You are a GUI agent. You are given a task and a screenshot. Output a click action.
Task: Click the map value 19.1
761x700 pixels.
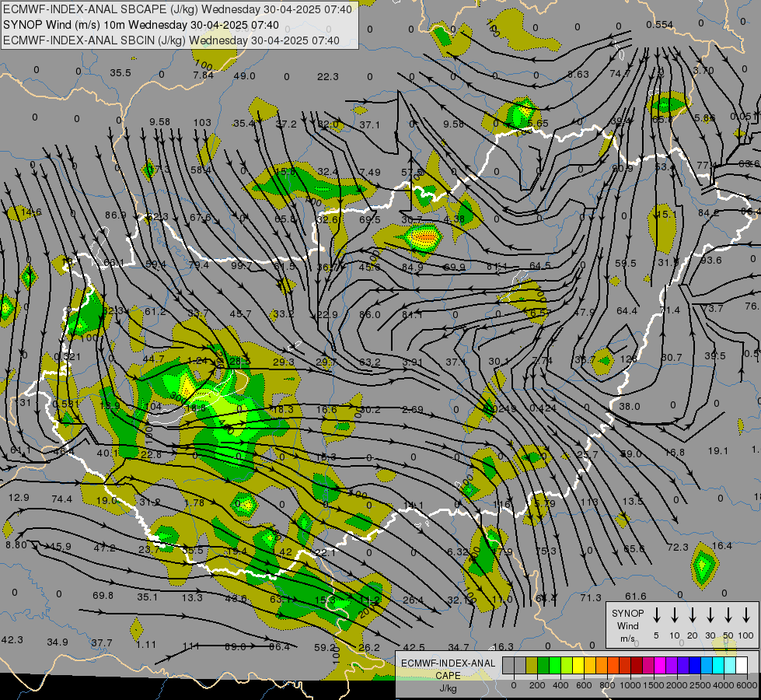click(717, 451)
